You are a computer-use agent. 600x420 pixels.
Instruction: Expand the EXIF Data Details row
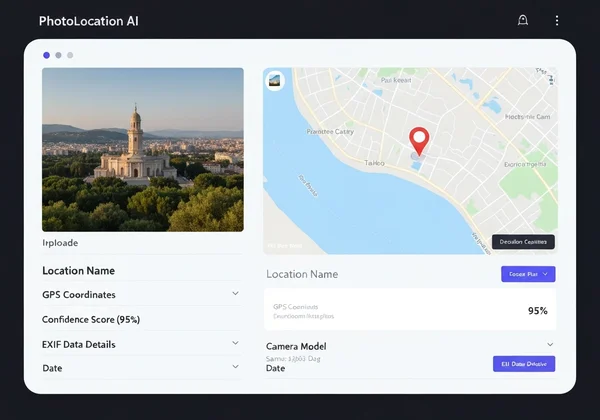click(235, 343)
